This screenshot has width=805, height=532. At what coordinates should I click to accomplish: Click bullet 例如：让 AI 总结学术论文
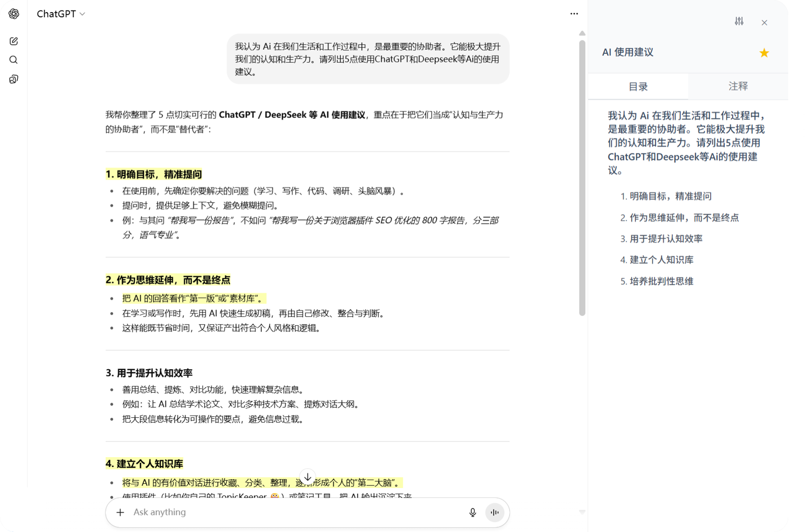(242, 404)
